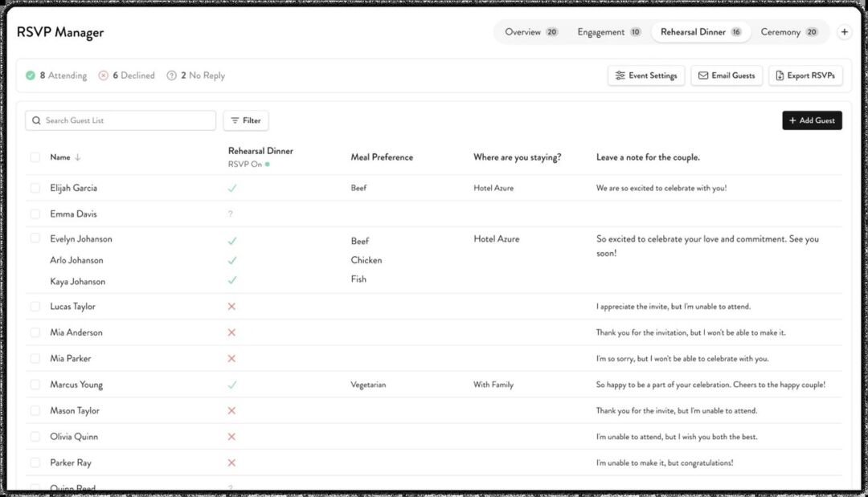The width and height of the screenshot is (868, 497).
Task: Click Parker Ray's declined X mark
Action: click(231, 462)
